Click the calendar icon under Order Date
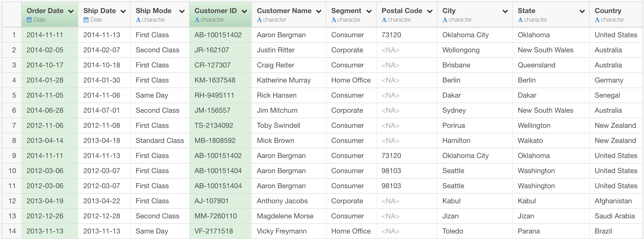 click(x=29, y=20)
